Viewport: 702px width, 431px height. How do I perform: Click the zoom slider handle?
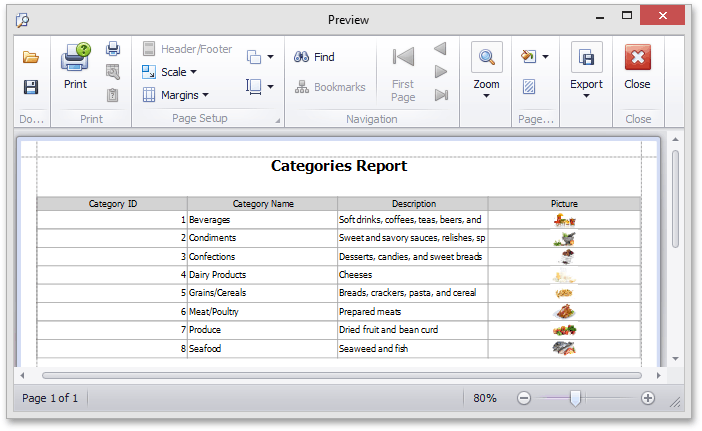tap(575, 398)
